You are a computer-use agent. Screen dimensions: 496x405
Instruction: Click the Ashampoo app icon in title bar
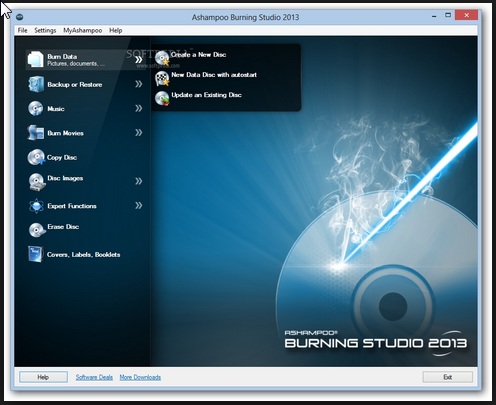coord(20,17)
